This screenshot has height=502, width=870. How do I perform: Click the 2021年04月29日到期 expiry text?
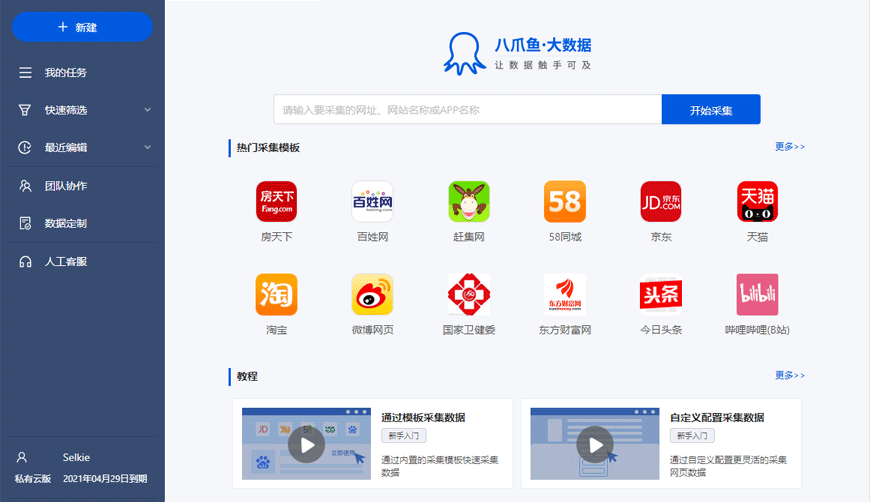(x=105, y=479)
